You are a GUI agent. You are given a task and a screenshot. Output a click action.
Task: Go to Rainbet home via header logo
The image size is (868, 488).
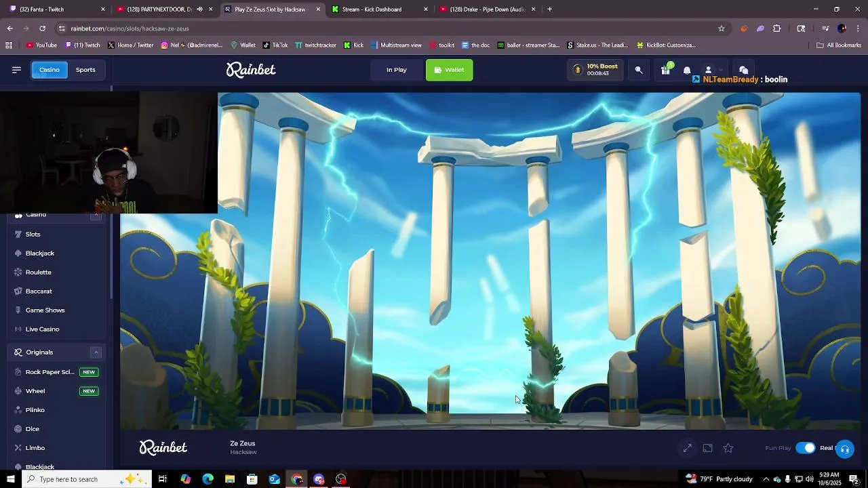pyautogui.click(x=251, y=70)
